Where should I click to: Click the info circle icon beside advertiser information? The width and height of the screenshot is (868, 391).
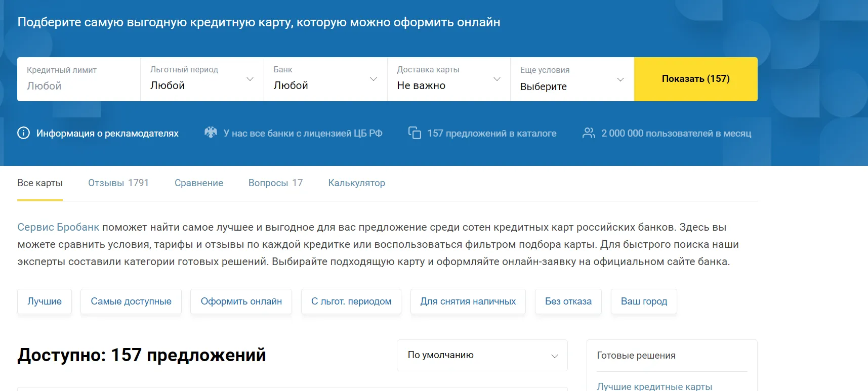click(x=23, y=133)
